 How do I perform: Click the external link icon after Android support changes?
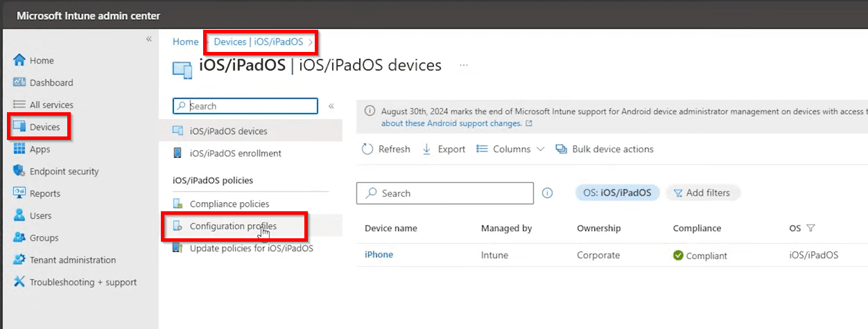(529, 123)
